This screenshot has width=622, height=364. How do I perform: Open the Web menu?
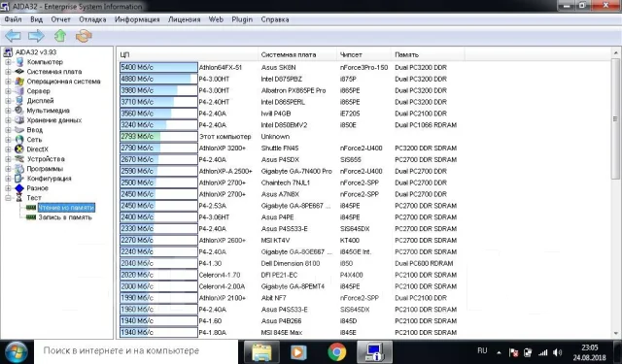tap(216, 19)
